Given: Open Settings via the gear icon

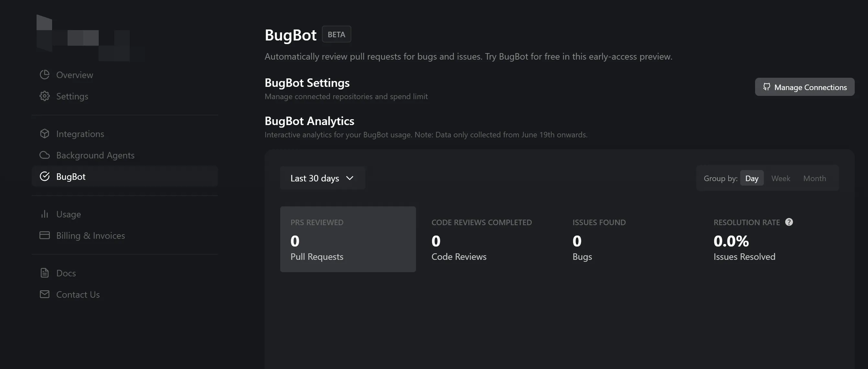Looking at the screenshot, I should click(x=44, y=96).
